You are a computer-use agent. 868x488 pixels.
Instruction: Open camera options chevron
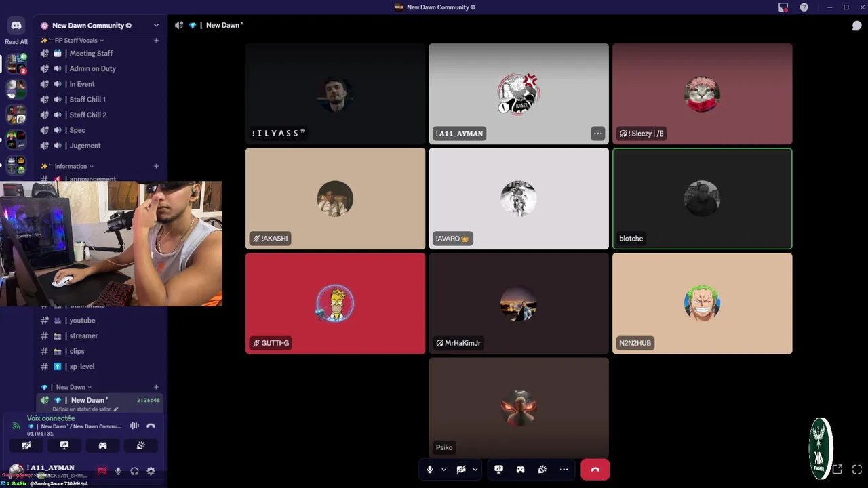point(475,469)
